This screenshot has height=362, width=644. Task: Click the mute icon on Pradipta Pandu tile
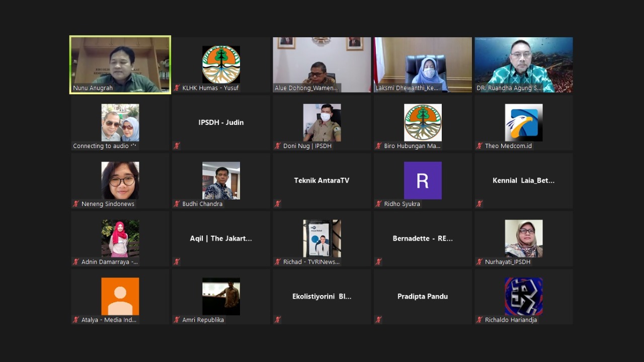[x=379, y=320]
